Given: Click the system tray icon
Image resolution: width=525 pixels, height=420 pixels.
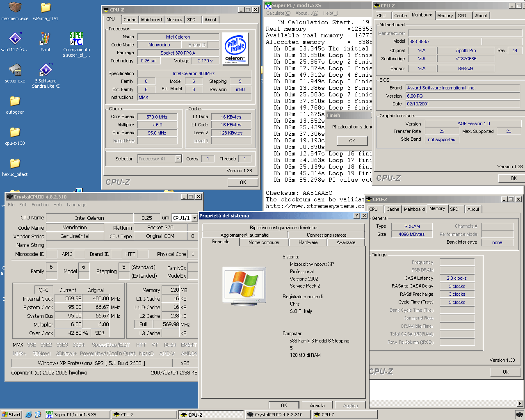Looking at the screenshot, I should [519, 415].
